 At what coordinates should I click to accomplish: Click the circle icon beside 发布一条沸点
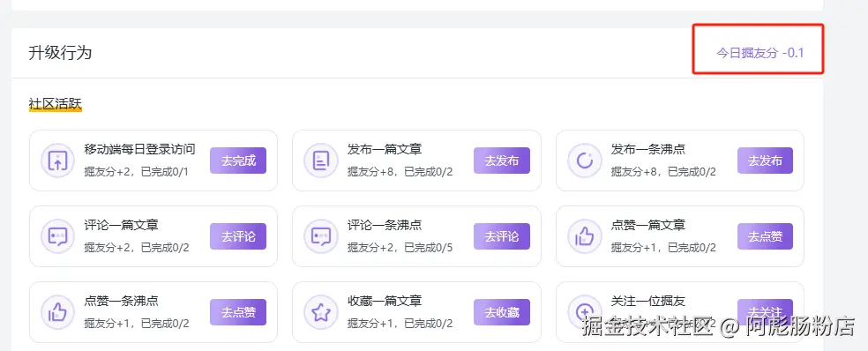coord(585,161)
